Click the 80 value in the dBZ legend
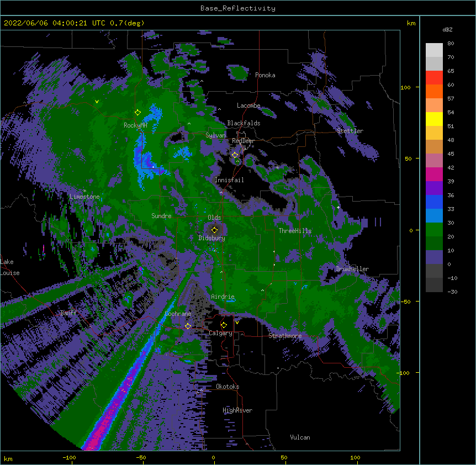This screenshot has width=476, height=465. [x=451, y=44]
